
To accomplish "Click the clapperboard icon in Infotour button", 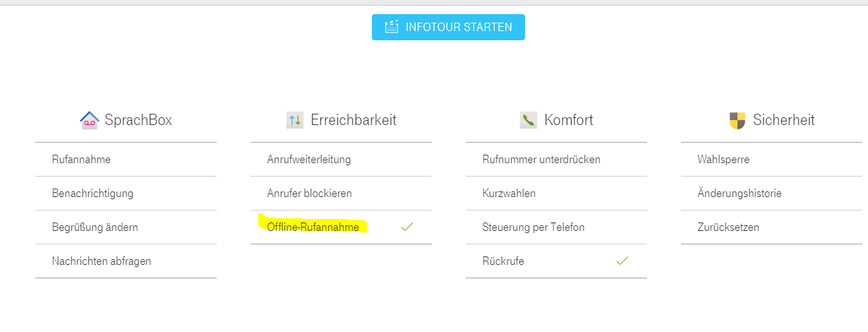I will click(392, 27).
